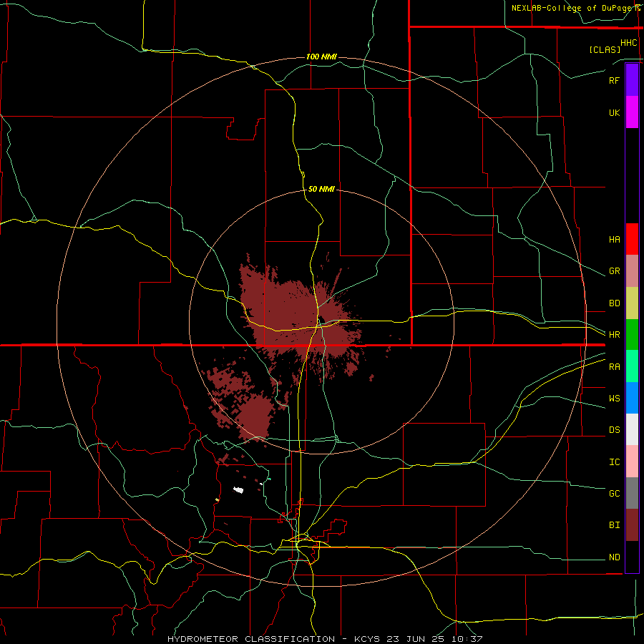This screenshot has height=644, width=644.
Task: Click the 'GR' legend label
Action: [x=614, y=271]
